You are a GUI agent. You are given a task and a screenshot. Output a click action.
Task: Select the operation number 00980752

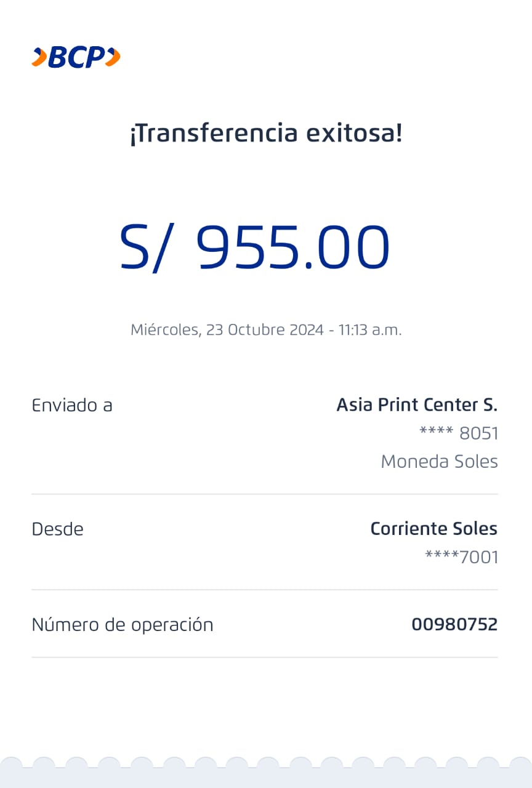tap(454, 625)
